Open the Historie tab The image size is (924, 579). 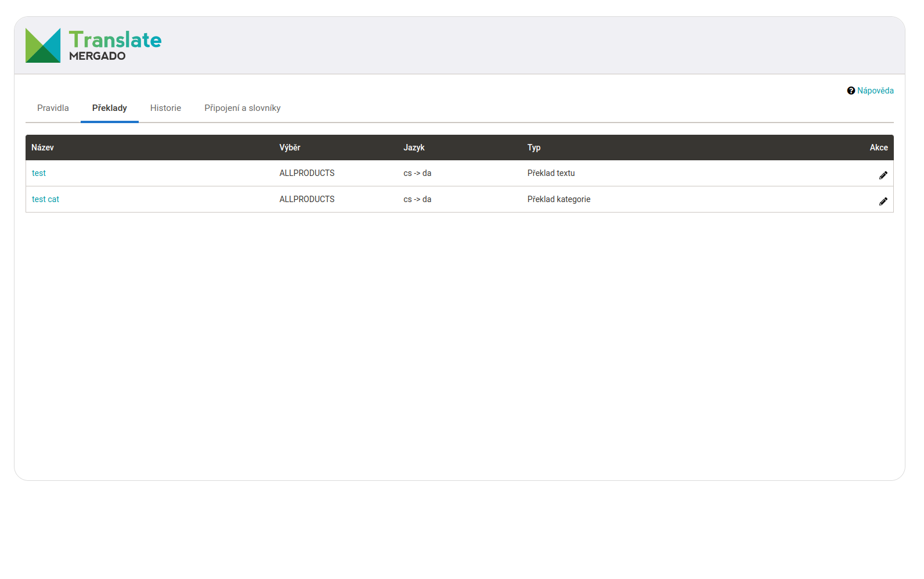[x=165, y=108]
